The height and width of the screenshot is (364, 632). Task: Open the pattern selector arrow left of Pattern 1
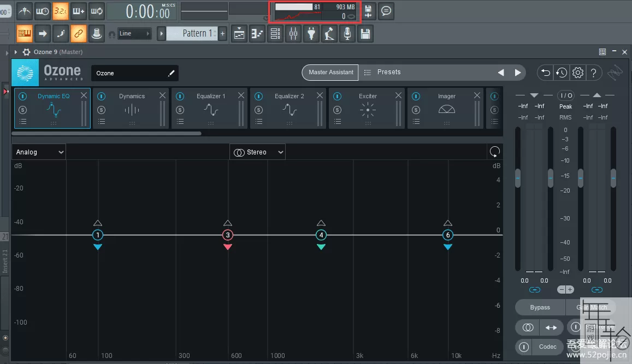point(161,33)
